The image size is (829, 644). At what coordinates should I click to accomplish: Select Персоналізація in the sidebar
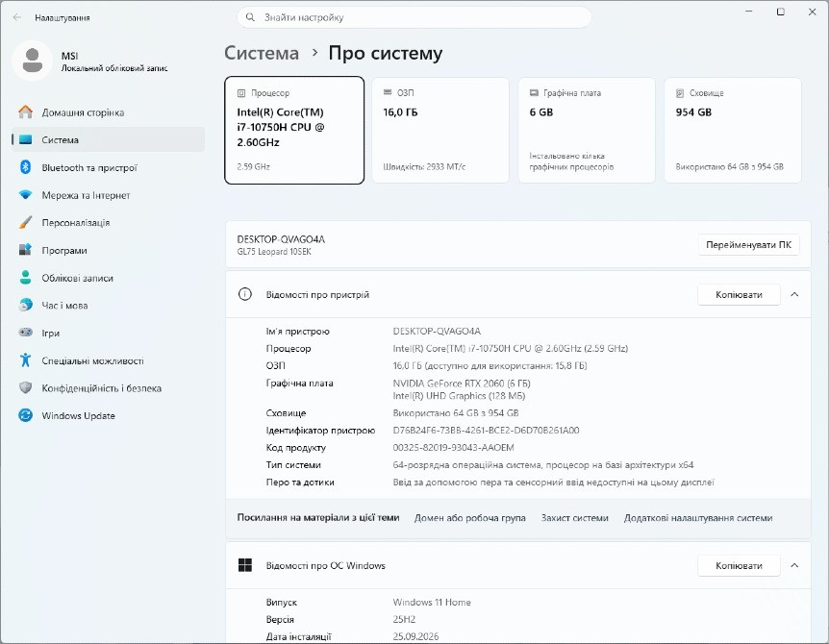click(x=108, y=222)
